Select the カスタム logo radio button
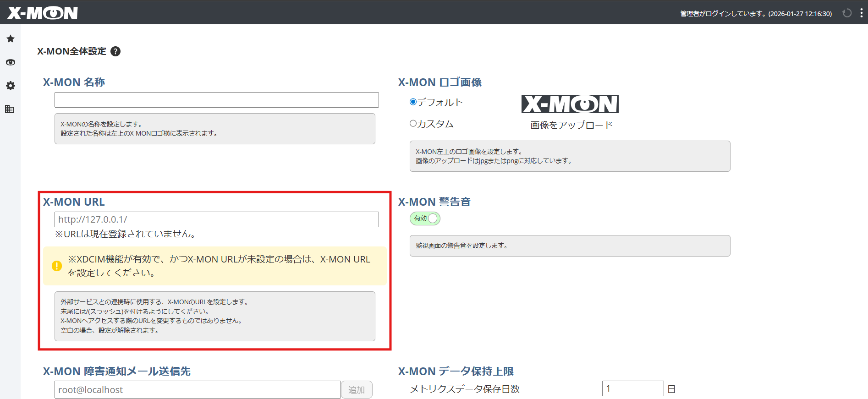The height and width of the screenshot is (399, 868). tap(413, 123)
